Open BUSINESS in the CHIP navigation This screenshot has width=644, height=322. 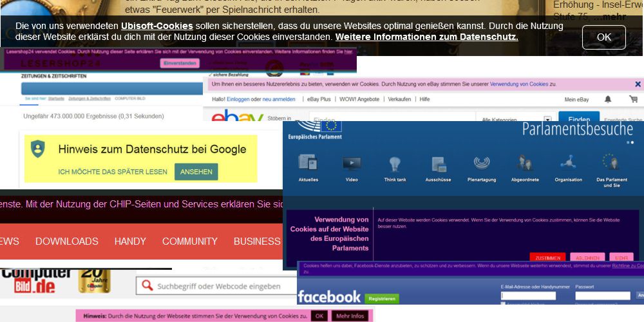click(x=257, y=241)
